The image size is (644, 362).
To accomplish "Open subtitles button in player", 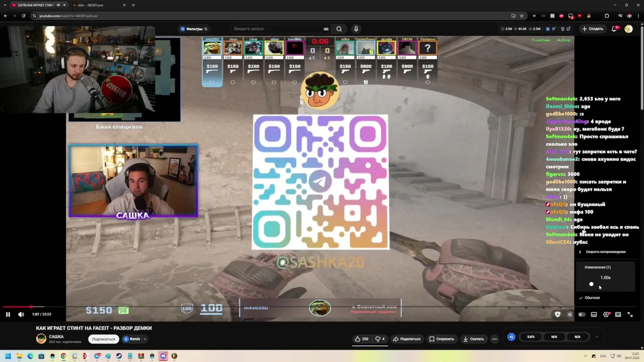I will (x=594, y=314).
